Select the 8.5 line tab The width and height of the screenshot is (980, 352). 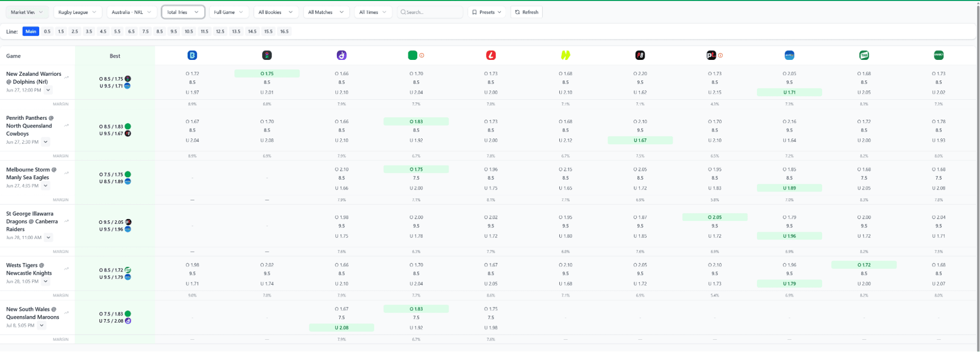click(x=159, y=31)
